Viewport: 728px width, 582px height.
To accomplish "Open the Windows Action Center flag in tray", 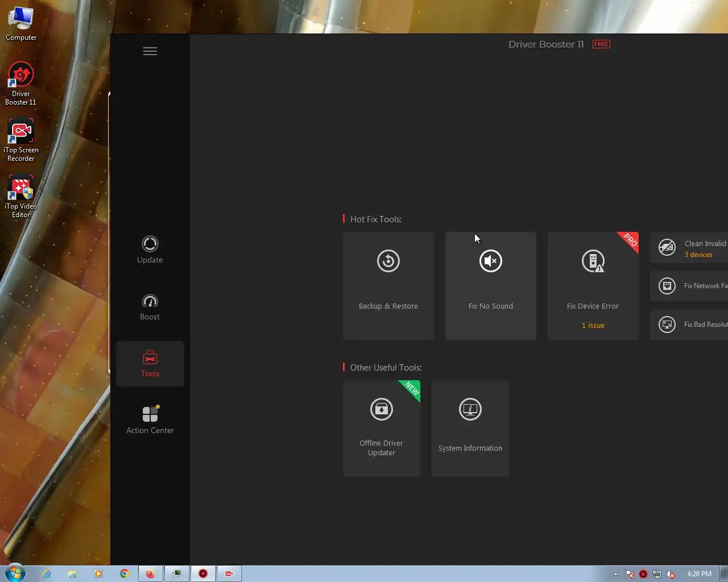I will click(x=630, y=574).
